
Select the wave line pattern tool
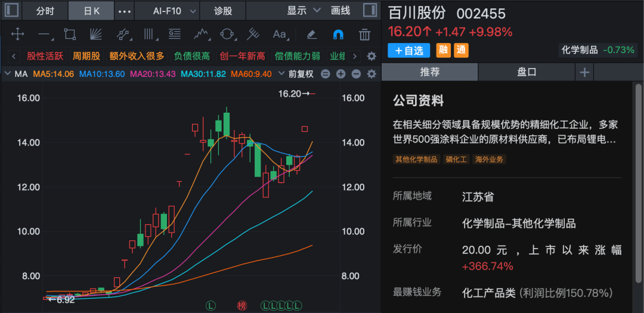coord(200,34)
